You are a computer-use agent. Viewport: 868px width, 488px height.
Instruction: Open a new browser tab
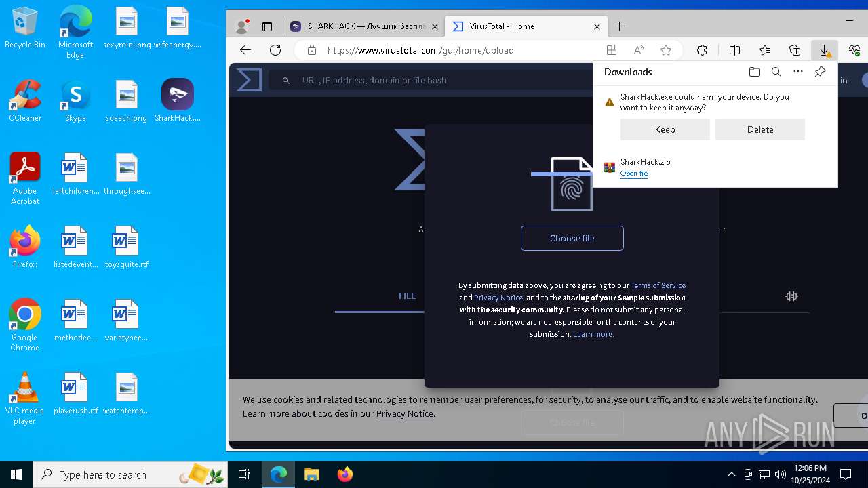coord(619,26)
